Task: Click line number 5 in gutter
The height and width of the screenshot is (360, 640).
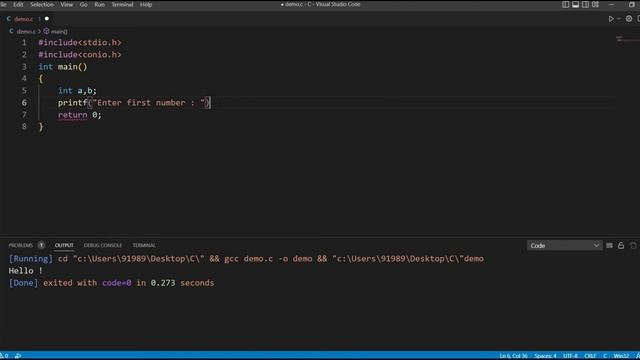Action: (24, 91)
